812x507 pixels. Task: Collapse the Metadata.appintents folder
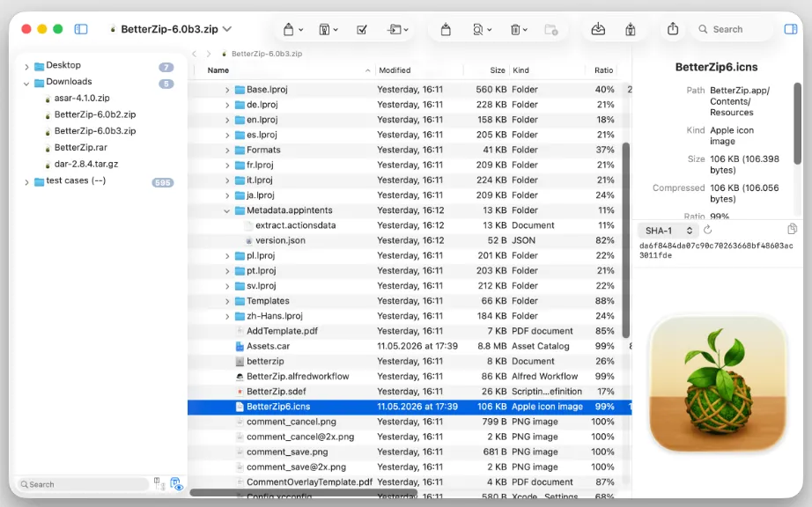point(227,210)
